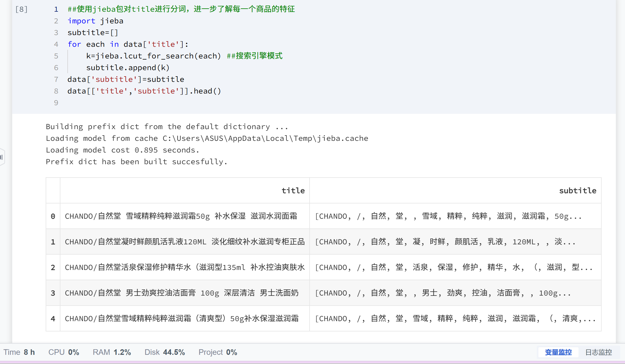The height and width of the screenshot is (364, 625).
Task: Click the row 2 subtitle cell
Action: (454, 267)
